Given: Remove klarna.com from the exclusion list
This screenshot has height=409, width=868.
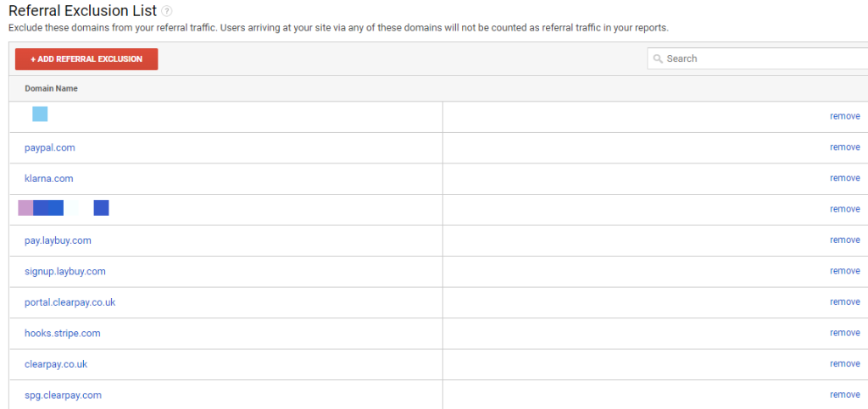Looking at the screenshot, I should [844, 178].
